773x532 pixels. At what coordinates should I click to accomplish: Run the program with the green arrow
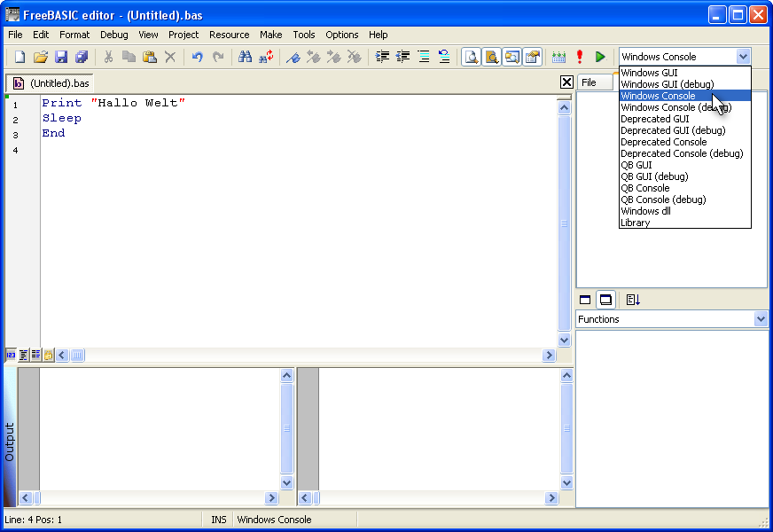click(x=600, y=57)
